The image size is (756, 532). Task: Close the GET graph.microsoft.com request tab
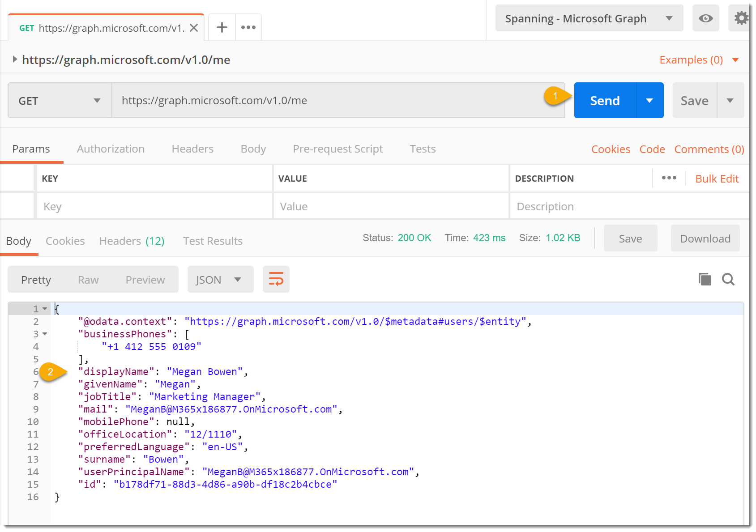[x=194, y=28]
